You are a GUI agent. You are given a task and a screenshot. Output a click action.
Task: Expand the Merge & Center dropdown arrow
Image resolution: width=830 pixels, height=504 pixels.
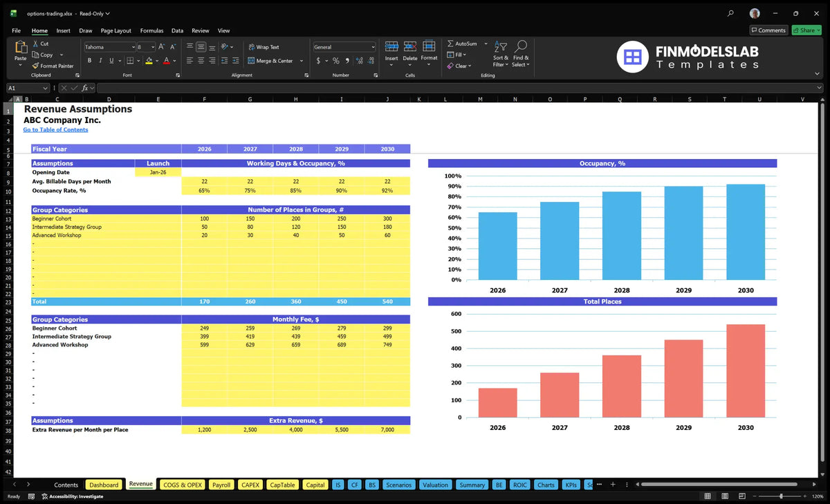302,61
